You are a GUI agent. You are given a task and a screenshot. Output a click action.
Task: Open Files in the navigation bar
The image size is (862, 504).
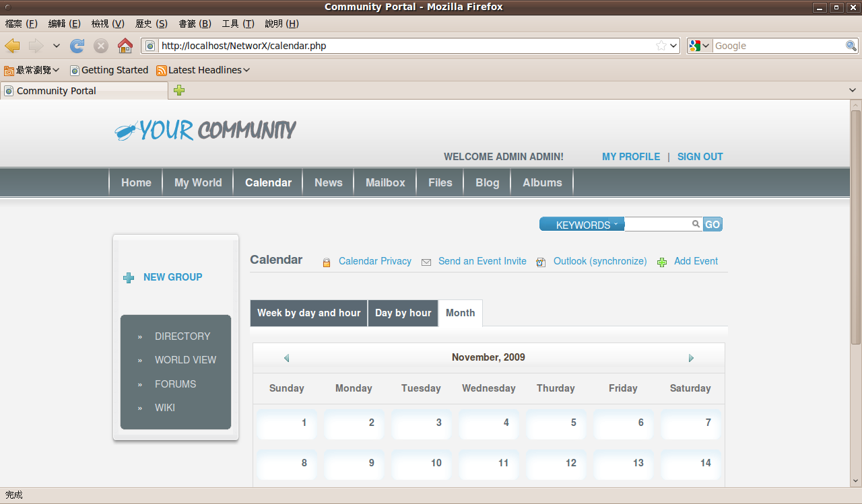(440, 182)
